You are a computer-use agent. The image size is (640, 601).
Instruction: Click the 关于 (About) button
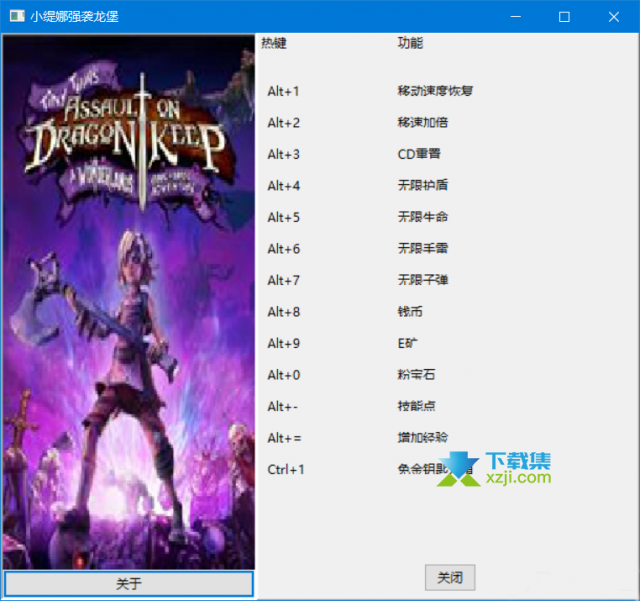[x=129, y=583]
